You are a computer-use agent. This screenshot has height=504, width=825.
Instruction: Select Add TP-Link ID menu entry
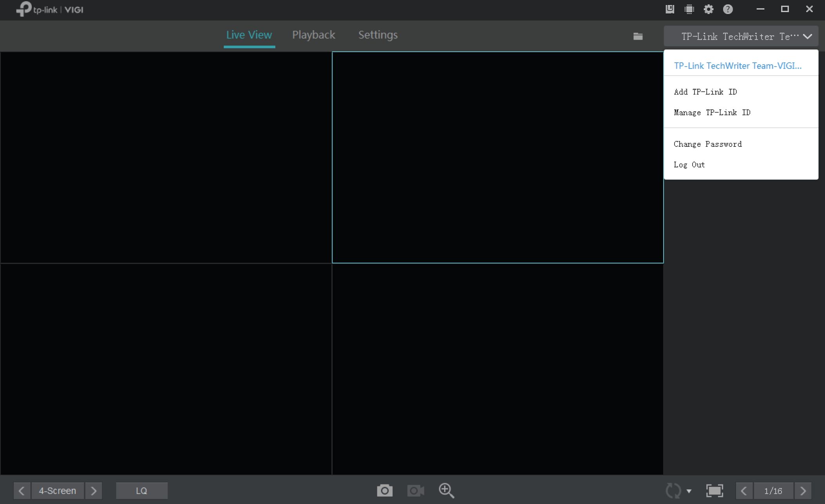pos(705,92)
